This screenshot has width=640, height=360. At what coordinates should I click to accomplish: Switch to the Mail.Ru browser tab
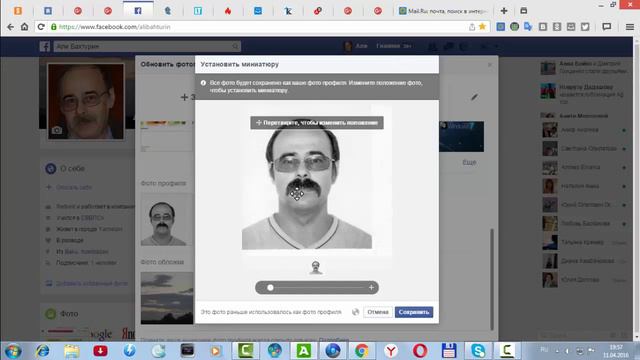(x=444, y=11)
